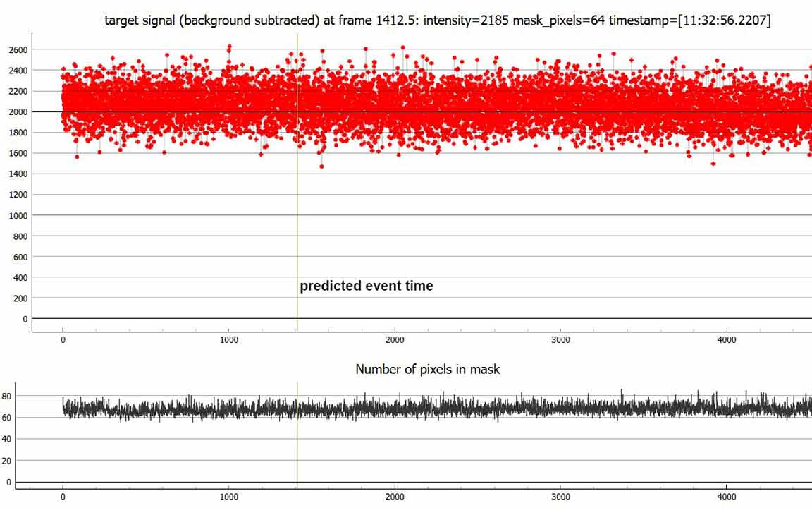
Task: Click the 400 tick label on intensity axis
Action: pos(20,278)
